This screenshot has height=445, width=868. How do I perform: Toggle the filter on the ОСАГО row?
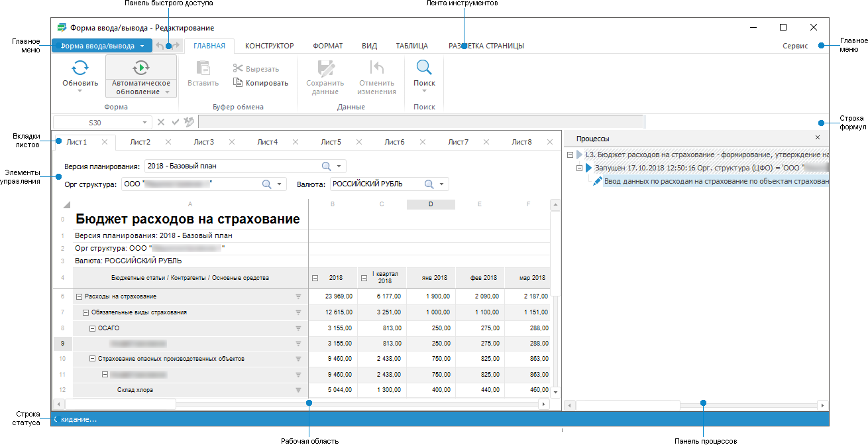(299, 328)
